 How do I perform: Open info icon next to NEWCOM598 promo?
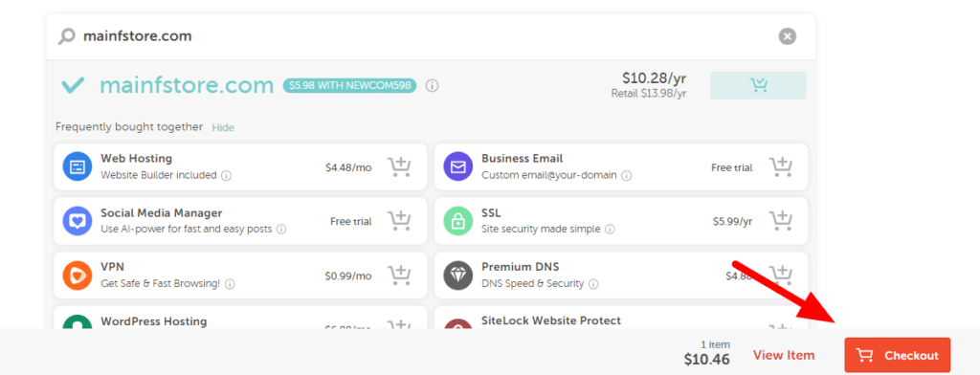point(432,86)
